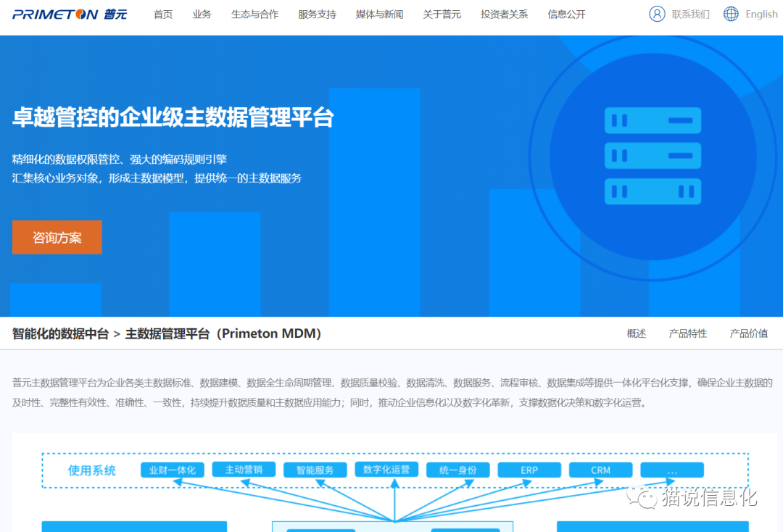Viewport: 783px width, 532px height.
Task: Click the 业财一体化 box in diagram
Action: pos(173,470)
